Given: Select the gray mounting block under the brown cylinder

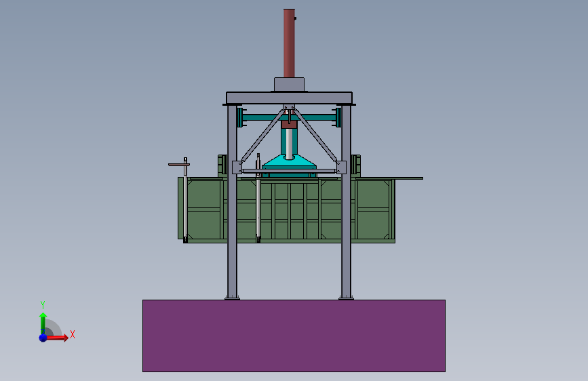Looking at the screenshot, I should [289, 84].
